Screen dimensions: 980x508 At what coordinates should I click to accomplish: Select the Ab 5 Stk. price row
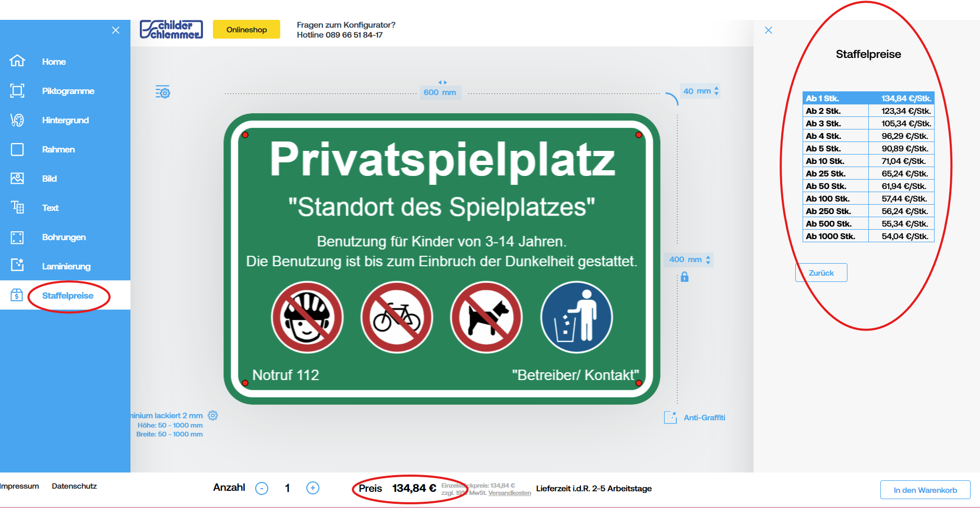pos(868,148)
